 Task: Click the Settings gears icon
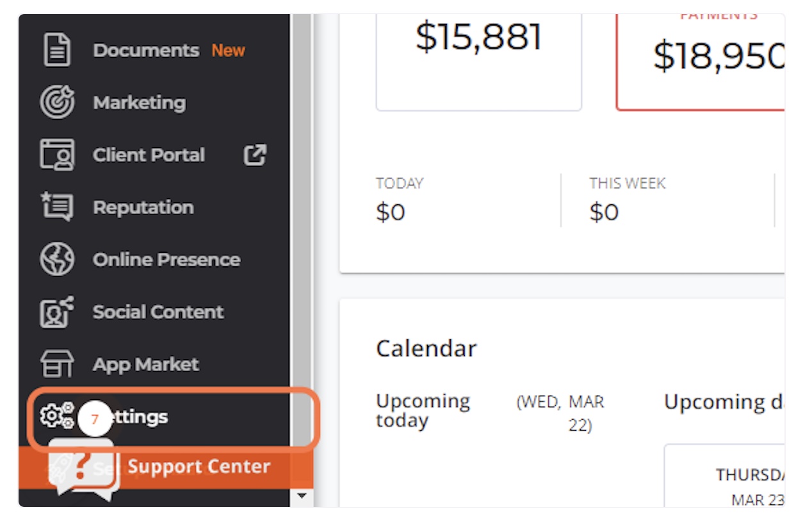(x=57, y=416)
